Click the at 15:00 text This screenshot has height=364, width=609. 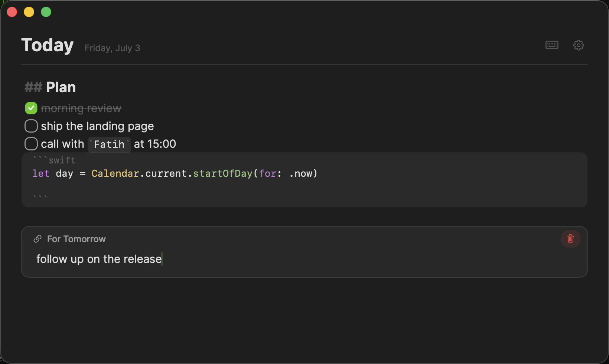[x=155, y=144]
